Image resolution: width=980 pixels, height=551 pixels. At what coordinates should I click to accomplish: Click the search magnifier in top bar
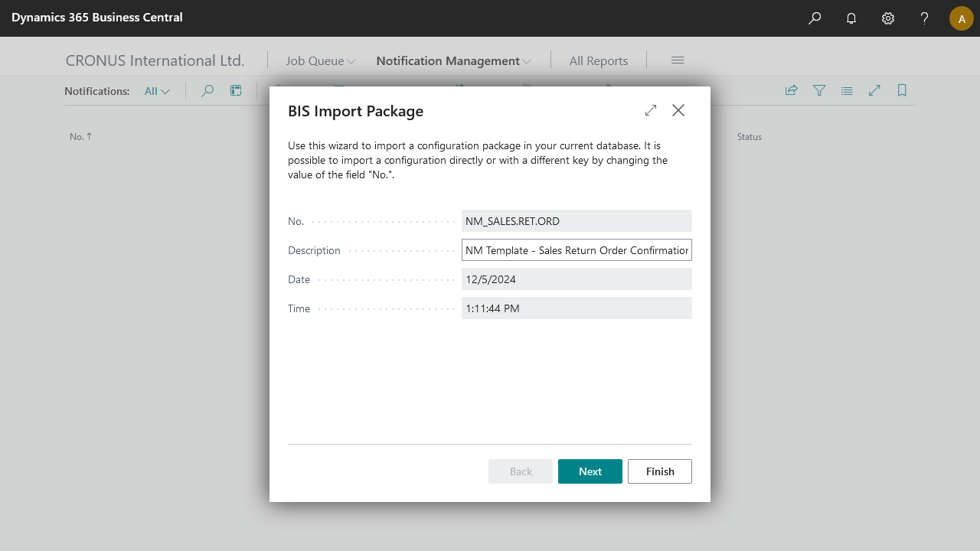815,18
